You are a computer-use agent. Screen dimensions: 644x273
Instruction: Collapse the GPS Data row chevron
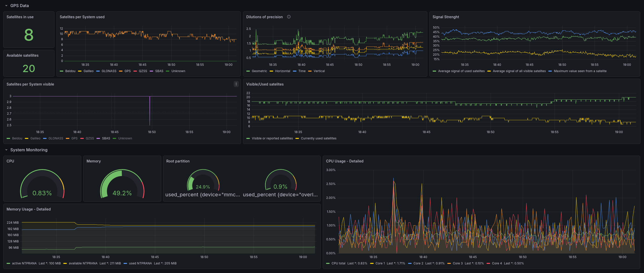tap(6, 6)
